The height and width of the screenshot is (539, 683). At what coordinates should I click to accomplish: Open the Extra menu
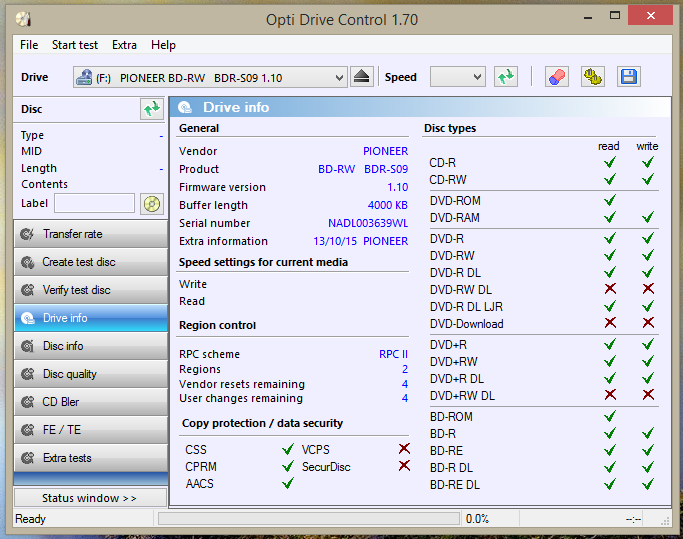(x=124, y=45)
